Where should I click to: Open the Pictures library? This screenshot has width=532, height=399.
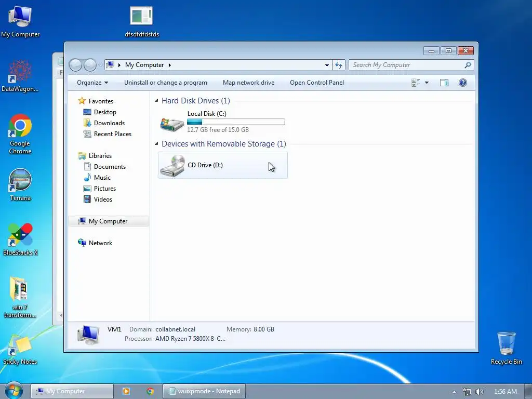pyautogui.click(x=105, y=188)
